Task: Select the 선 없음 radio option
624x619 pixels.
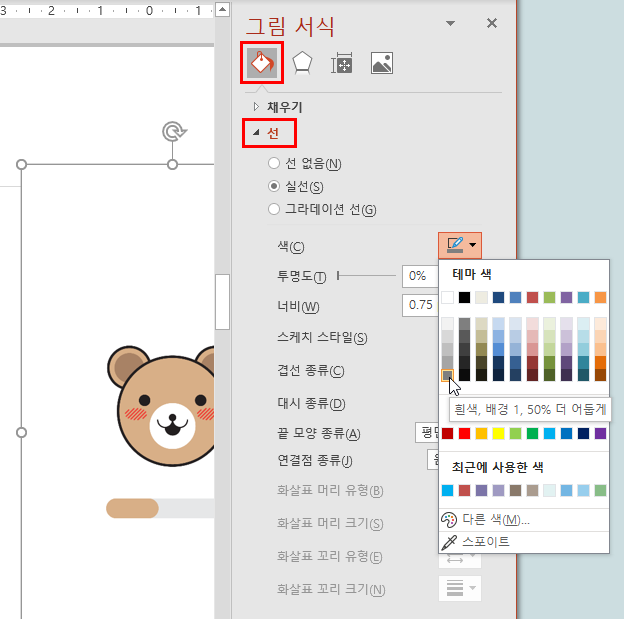Action: pyautogui.click(x=274, y=163)
